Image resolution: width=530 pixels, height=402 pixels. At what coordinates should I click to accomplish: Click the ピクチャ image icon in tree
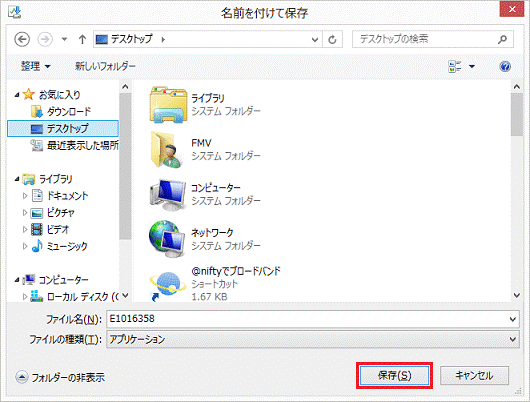point(37,213)
